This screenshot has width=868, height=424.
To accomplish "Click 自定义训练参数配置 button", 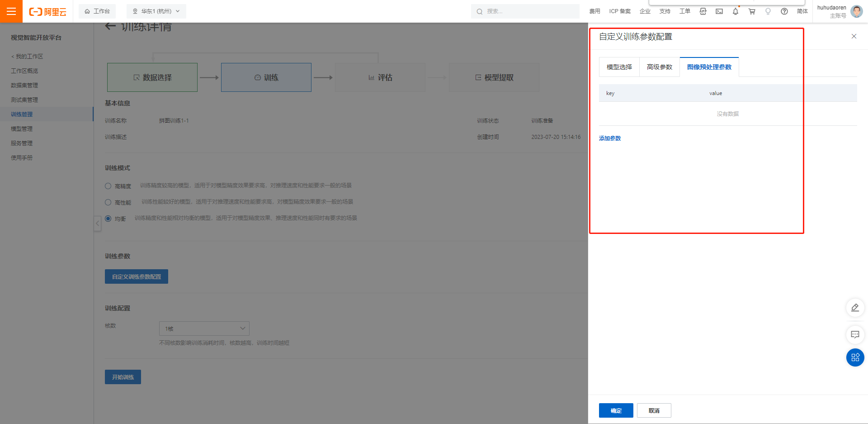I will (x=137, y=276).
